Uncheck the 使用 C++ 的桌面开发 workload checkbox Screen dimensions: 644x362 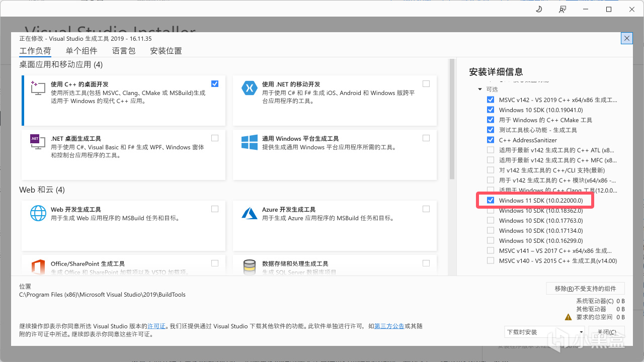click(215, 84)
